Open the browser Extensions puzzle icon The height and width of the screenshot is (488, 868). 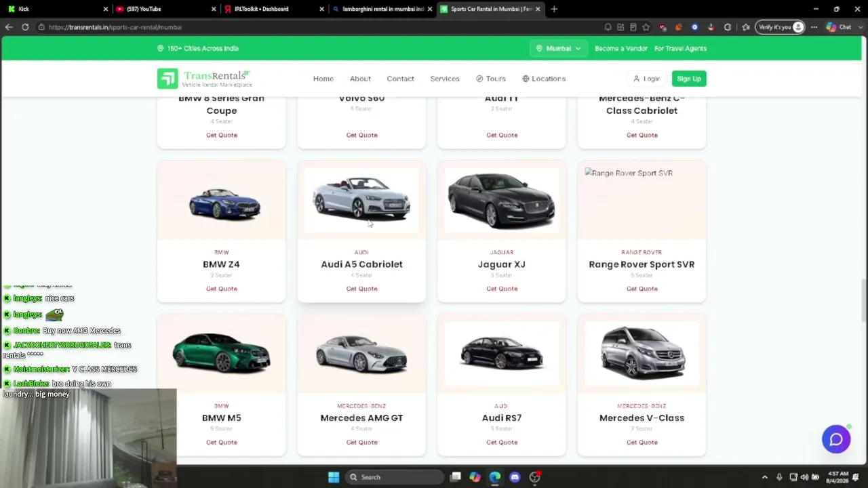click(x=728, y=27)
